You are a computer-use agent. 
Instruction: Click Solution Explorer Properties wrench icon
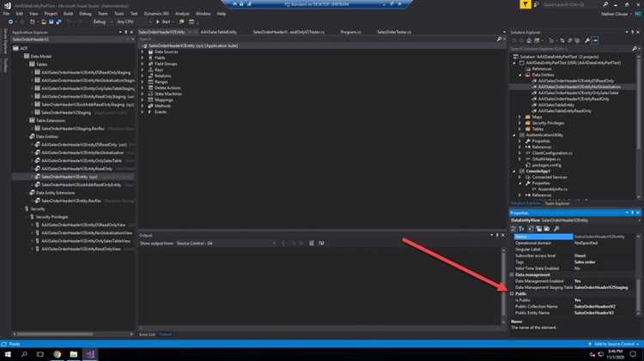coord(587,40)
